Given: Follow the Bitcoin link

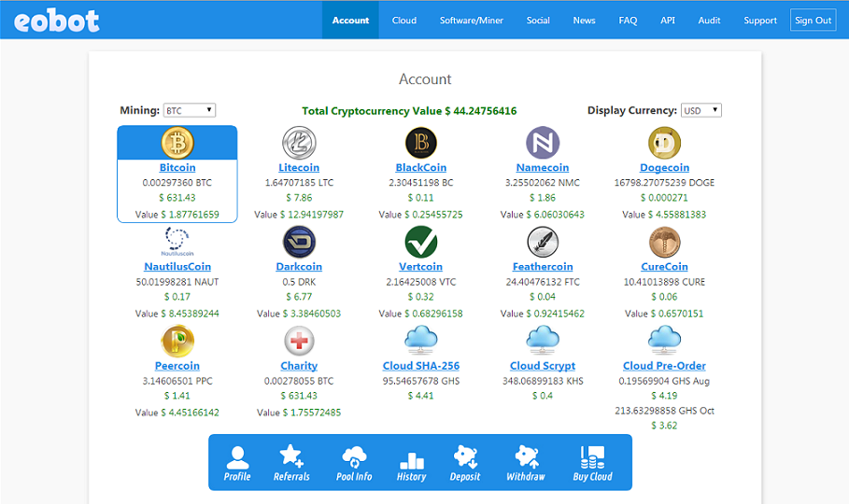Looking at the screenshot, I should coord(177,168).
